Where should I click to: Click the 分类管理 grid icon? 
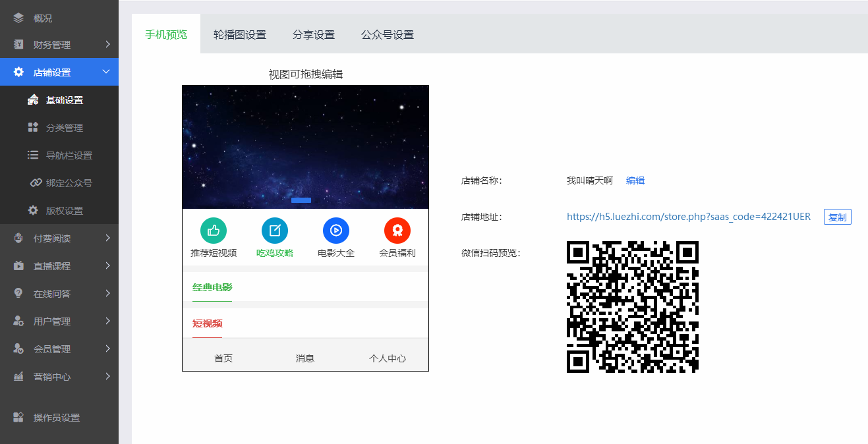pos(33,128)
